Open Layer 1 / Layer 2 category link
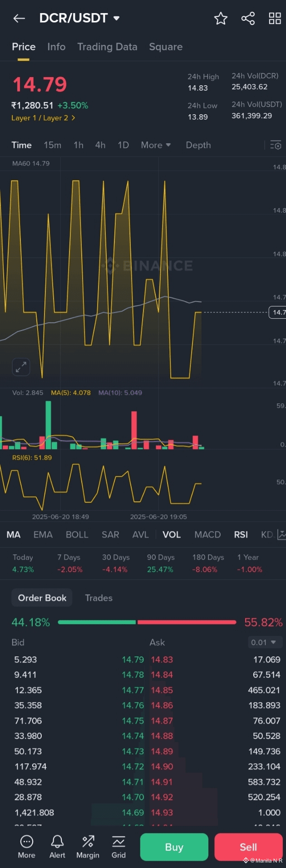 43,118
